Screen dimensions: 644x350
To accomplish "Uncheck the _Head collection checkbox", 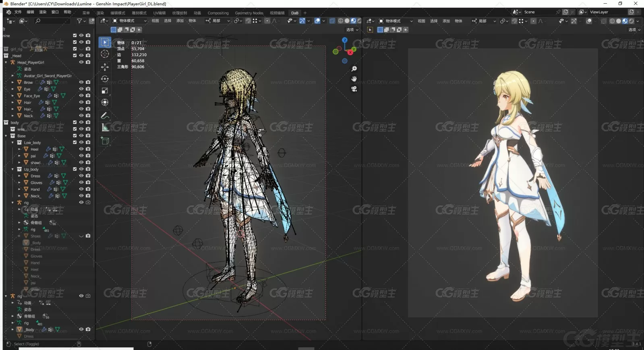I will coord(75,56).
